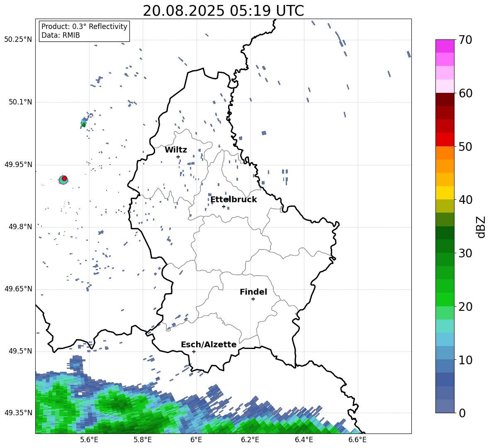This screenshot has width=491, height=448.
Task: Click the Esch/Alzette station label
Action: pyautogui.click(x=209, y=344)
